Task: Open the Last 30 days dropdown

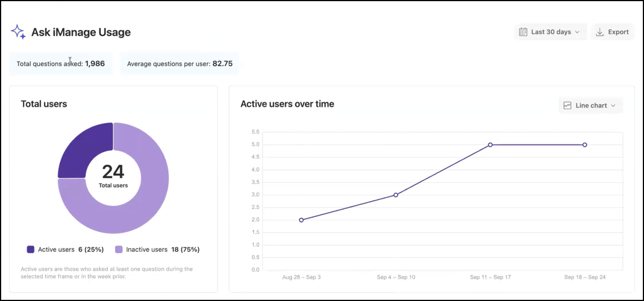Action: point(551,32)
